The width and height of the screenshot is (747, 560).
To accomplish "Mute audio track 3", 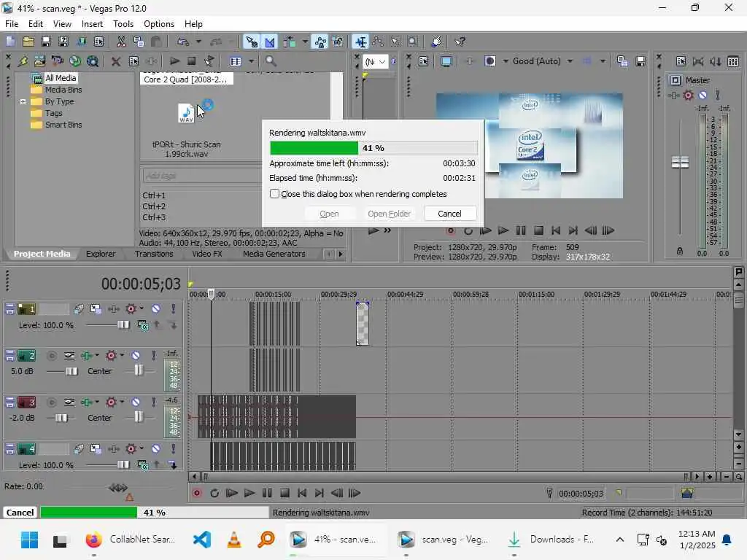I will [136, 402].
